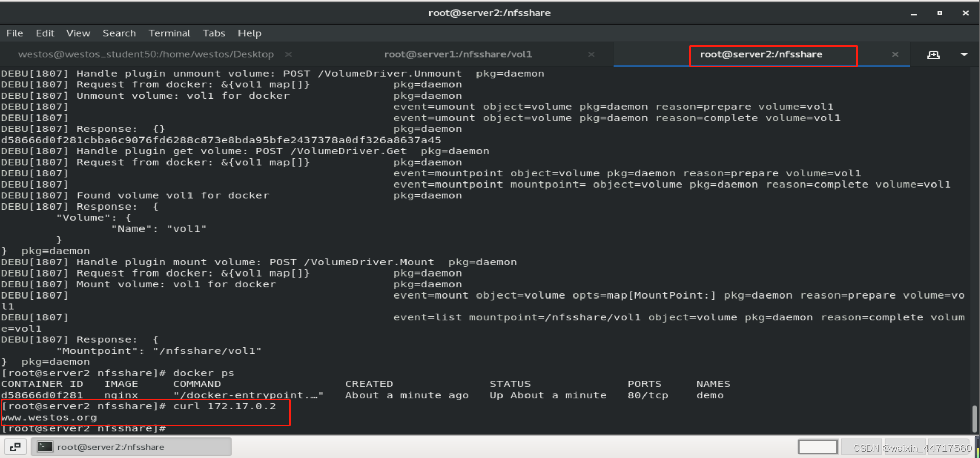
Task: Click 'Handle plugin mount volume' log line
Action: [259, 262]
